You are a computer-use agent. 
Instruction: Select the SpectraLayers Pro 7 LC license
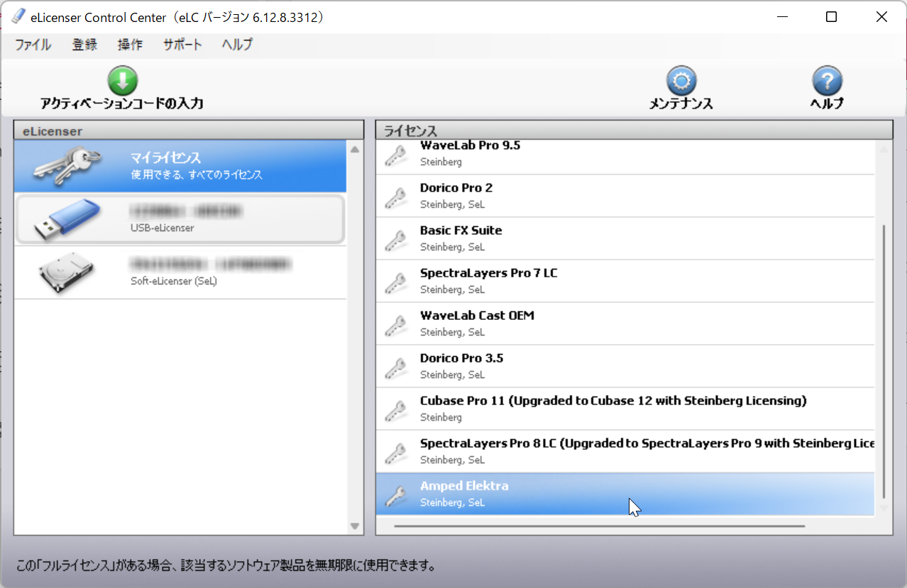625,282
